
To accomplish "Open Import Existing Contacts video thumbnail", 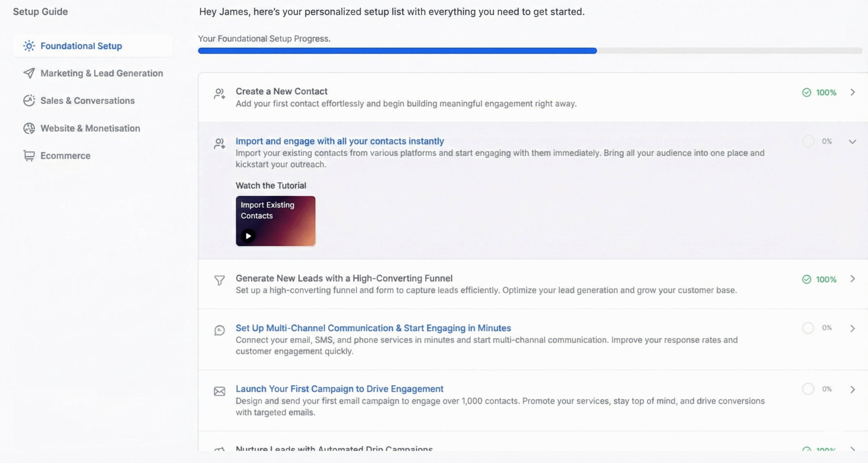I will coord(276,221).
